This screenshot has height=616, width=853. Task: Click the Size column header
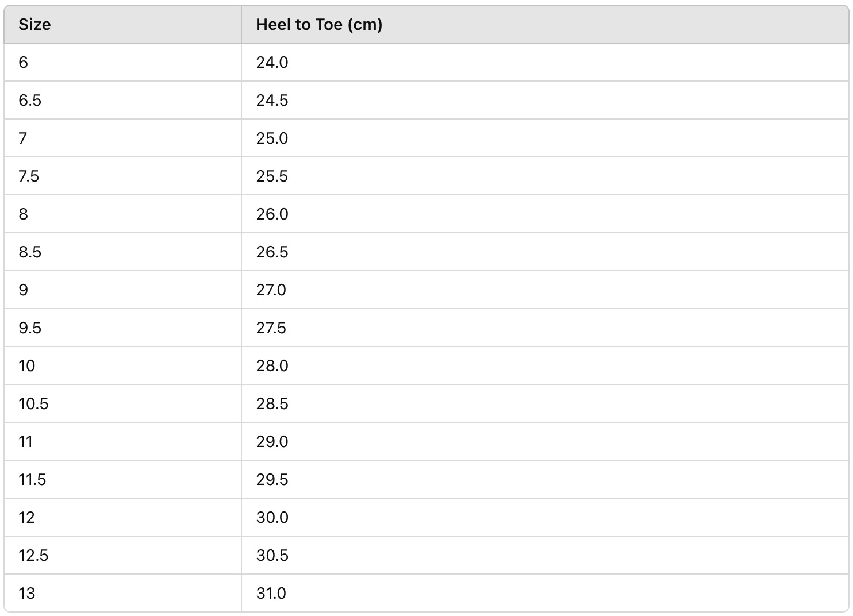click(x=34, y=25)
